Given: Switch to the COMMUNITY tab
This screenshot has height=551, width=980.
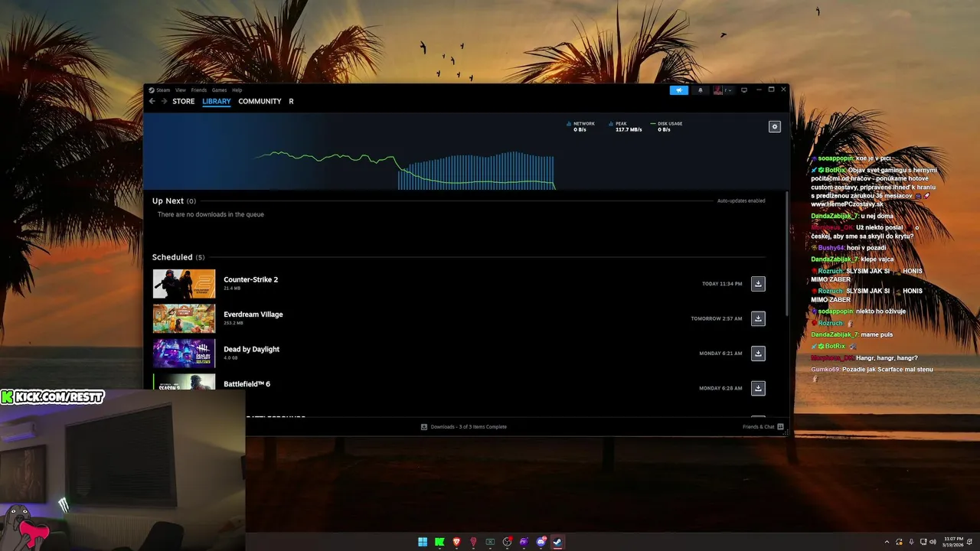Looking at the screenshot, I should [260, 101].
